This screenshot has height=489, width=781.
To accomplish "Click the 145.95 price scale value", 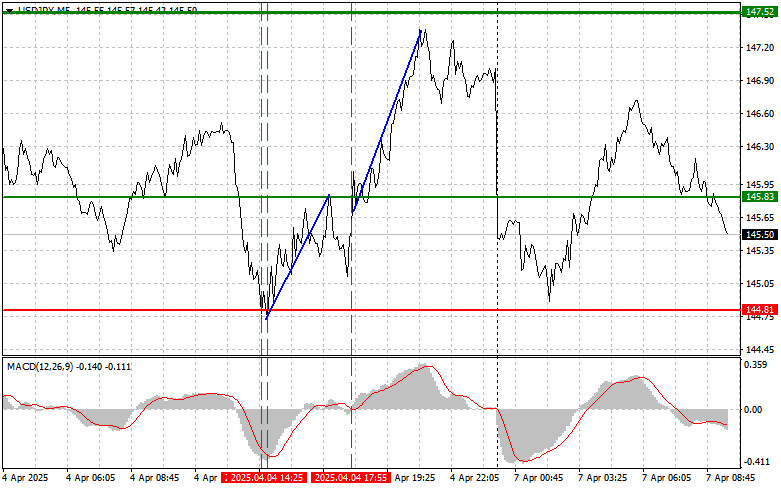I will (760, 184).
